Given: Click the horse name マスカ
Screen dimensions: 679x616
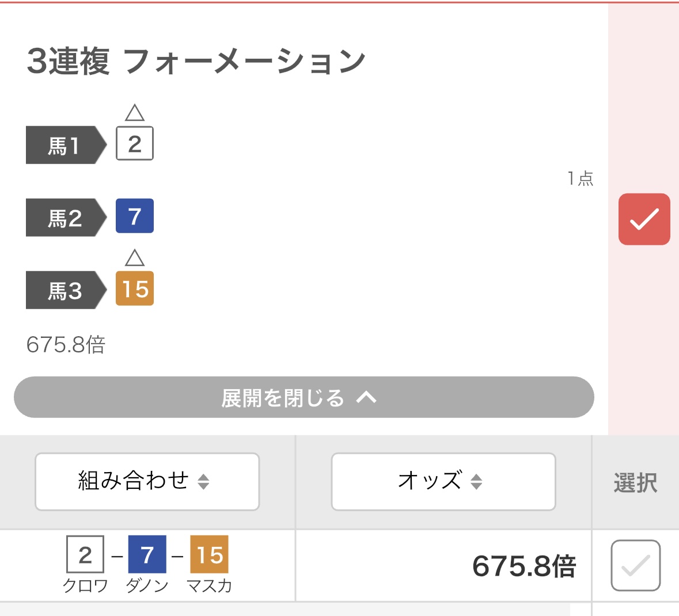Looking at the screenshot, I should click(209, 585).
